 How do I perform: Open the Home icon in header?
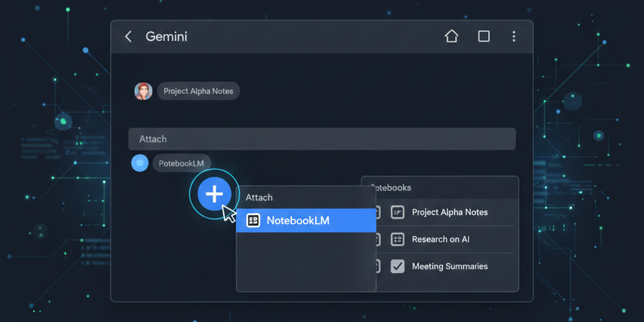point(451,36)
